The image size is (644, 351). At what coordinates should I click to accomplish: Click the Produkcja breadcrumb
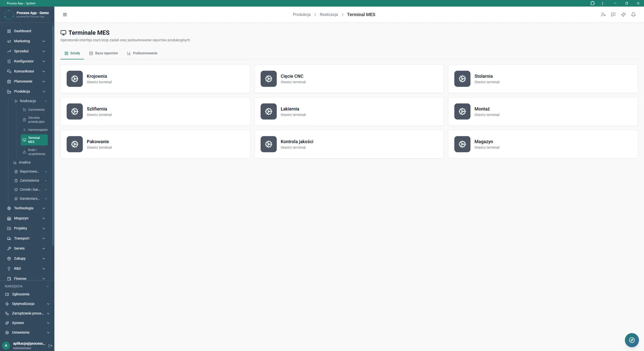tap(301, 14)
